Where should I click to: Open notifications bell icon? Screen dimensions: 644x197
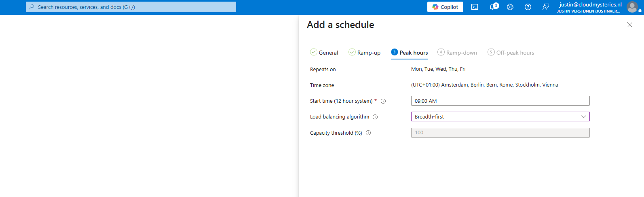coord(493,7)
